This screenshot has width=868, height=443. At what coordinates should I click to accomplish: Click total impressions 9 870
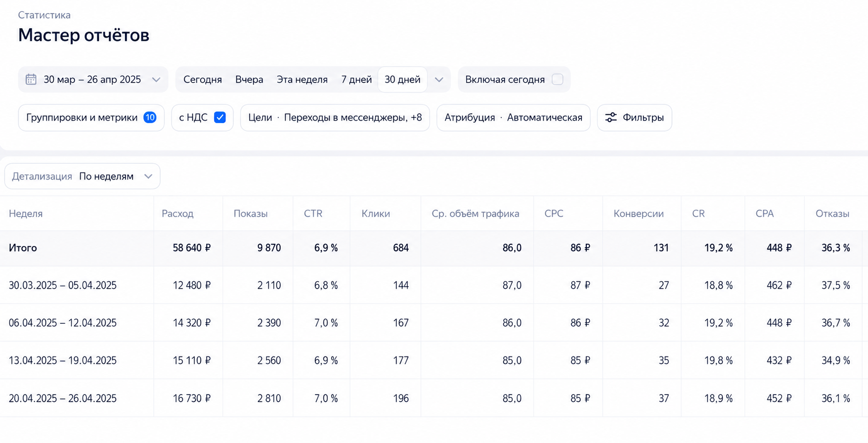click(x=269, y=248)
